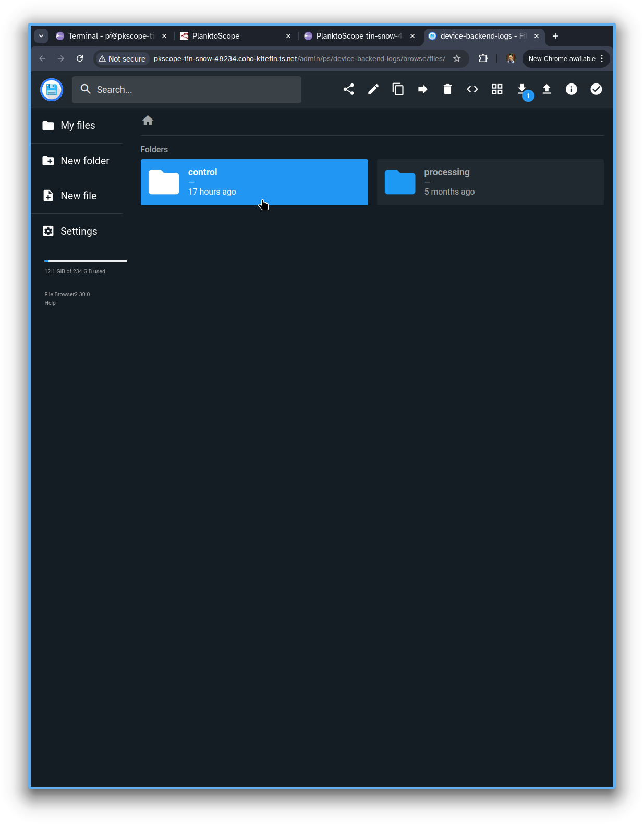Click the browser back arrow
Image resolution: width=644 pixels, height=824 pixels.
42,58
